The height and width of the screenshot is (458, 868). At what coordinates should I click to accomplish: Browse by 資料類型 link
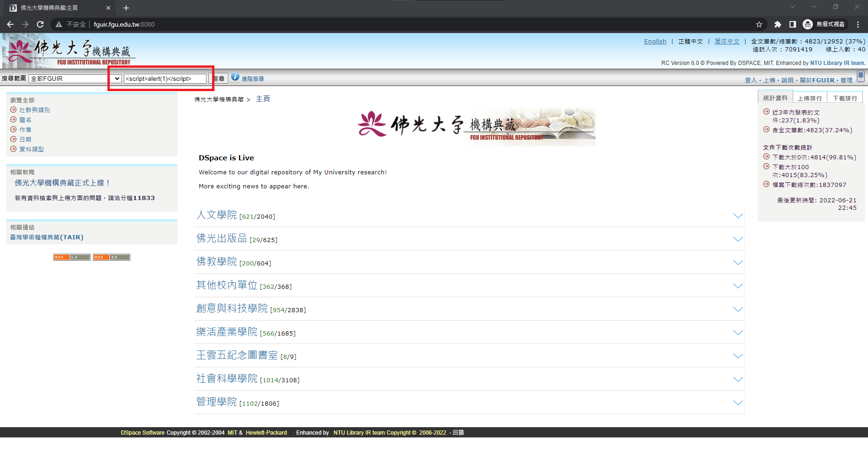click(31, 150)
